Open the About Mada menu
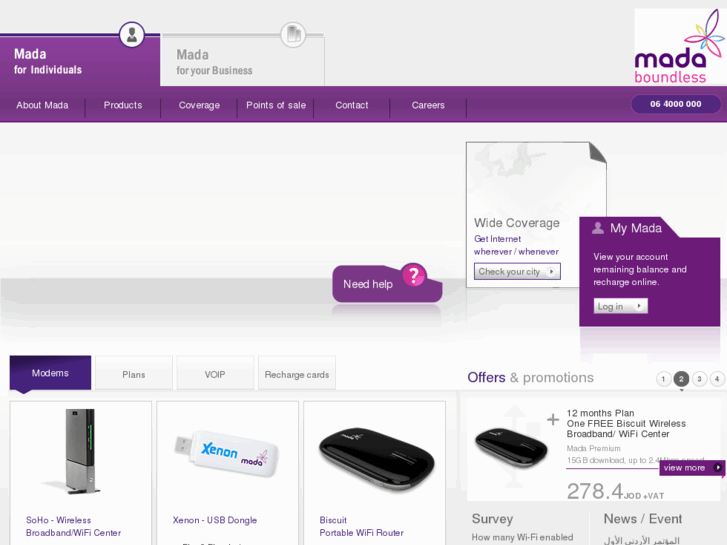 pyautogui.click(x=42, y=105)
